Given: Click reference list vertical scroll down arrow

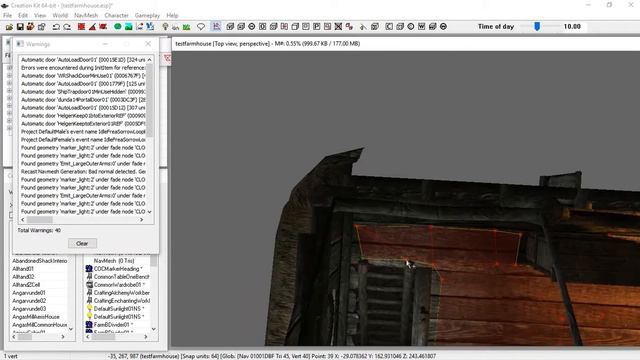Looking at the screenshot, I should click(153, 329).
